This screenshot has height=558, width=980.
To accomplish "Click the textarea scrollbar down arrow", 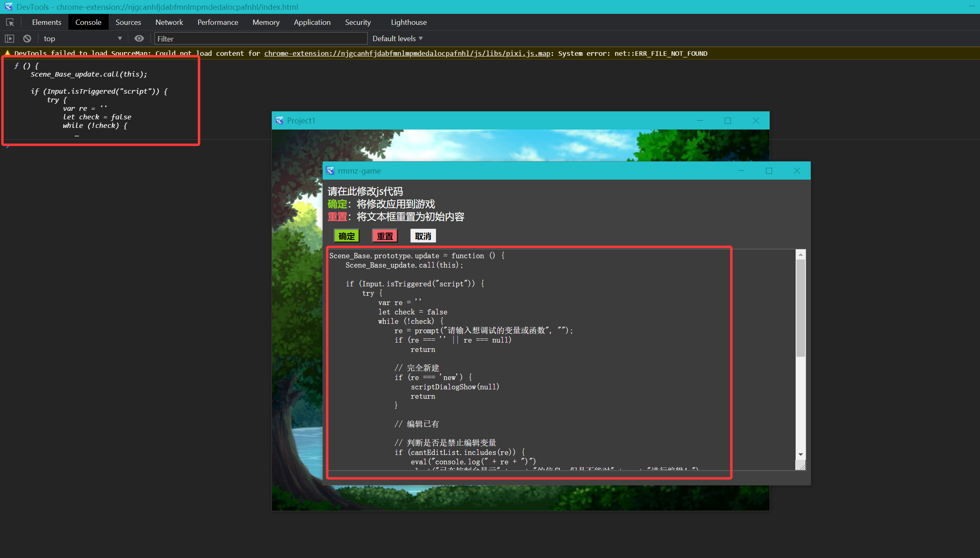I will point(801,454).
